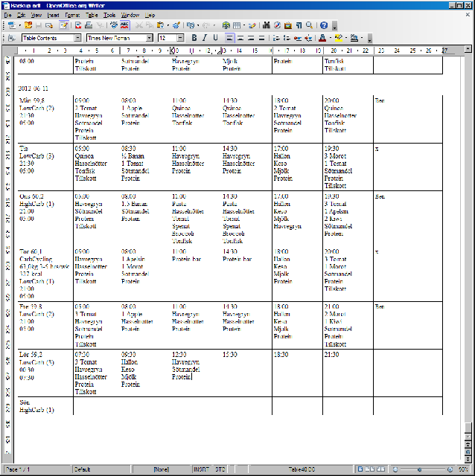Open the highlighting color palette arrow
Image resolution: width=475 pixels, height=476 pixels.
pyautogui.click(x=346, y=38)
